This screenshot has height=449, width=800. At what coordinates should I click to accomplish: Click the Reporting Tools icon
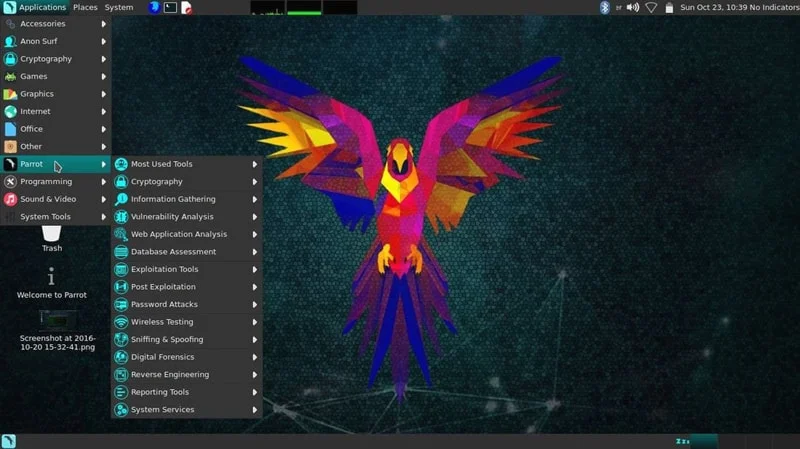[x=121, y=392]
